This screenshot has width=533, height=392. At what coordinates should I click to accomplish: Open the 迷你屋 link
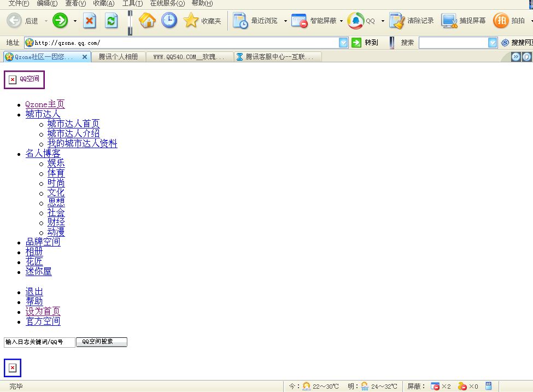point(38,272)
